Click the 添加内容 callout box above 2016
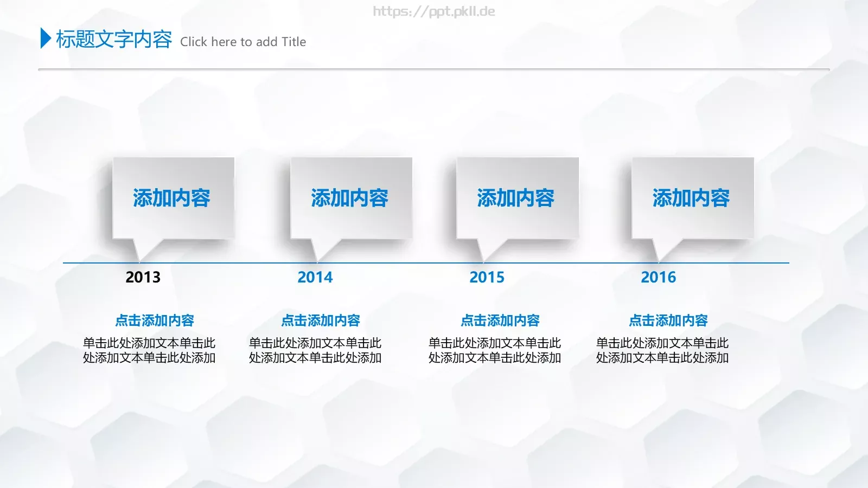The height and width of the screenshot is (488, 868). click(693, 198)
